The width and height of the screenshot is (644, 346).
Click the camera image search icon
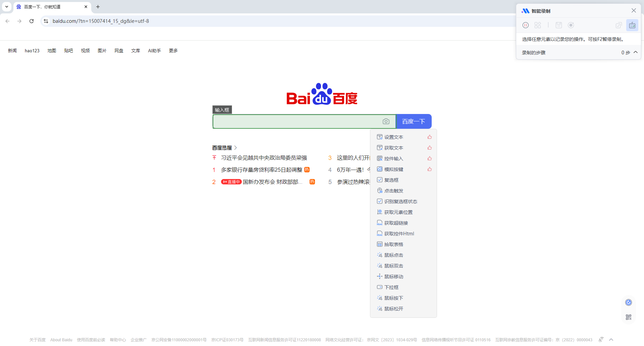386,121
